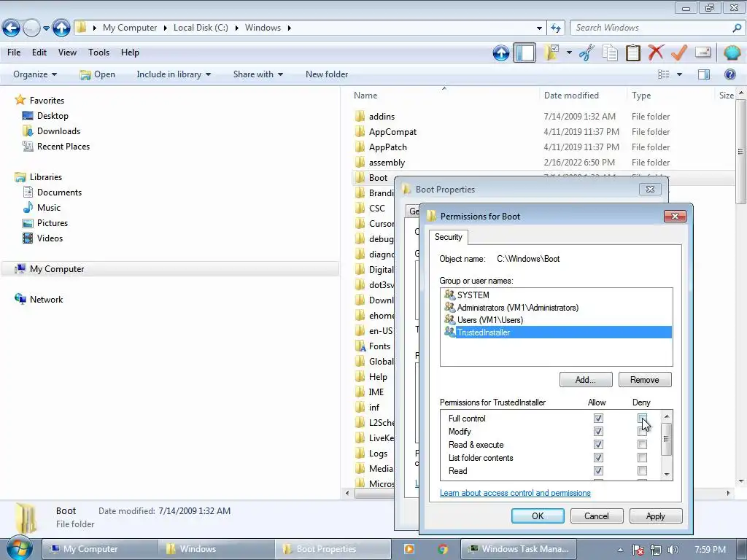Image resolution: width=747 pixels, height=560 pixels.
Task: Click Cancel in Permissions for Boot
Action: [597, 516]
